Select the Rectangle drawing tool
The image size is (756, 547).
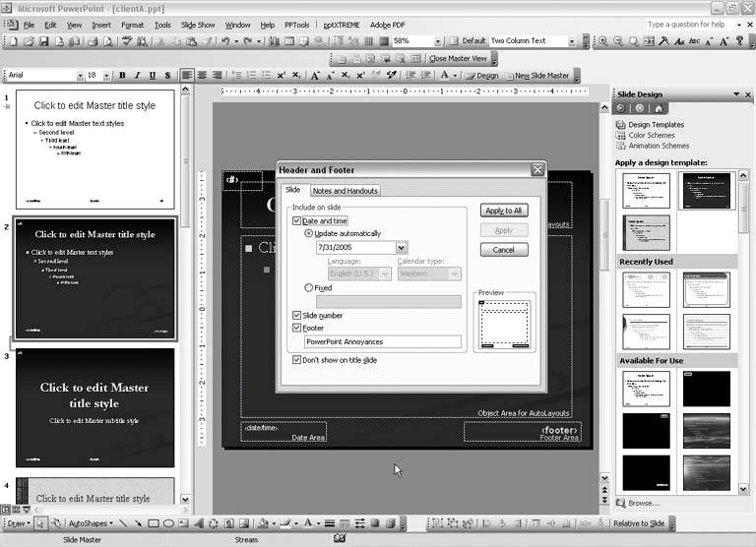click(154, 523)
